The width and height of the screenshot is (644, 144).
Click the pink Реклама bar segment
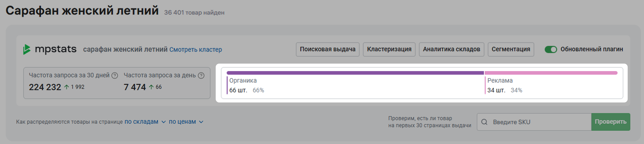[x=551, y=73]
